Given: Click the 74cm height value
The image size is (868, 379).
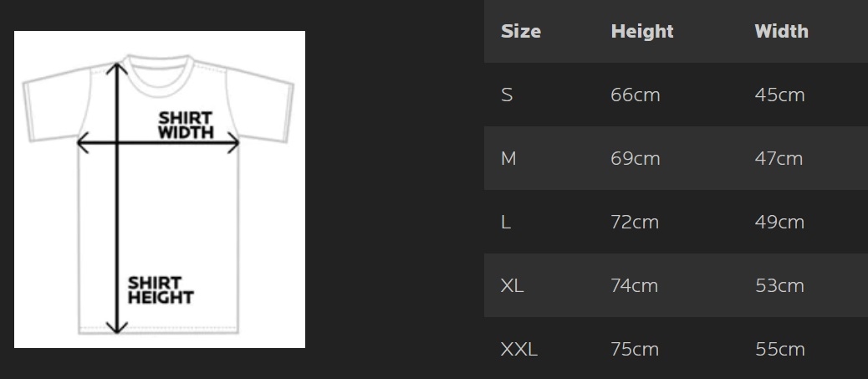Looking at the screenshot, I should [635, 286].
